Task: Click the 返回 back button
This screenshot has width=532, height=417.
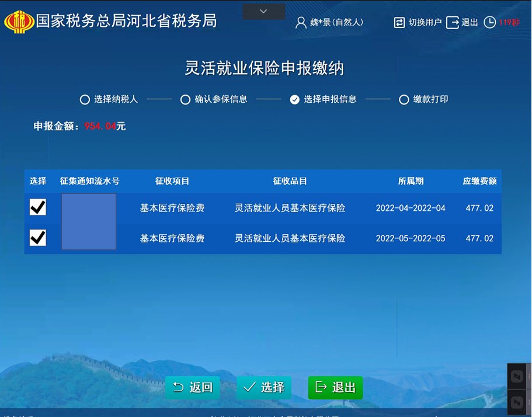Action: (x=192, y=387)
